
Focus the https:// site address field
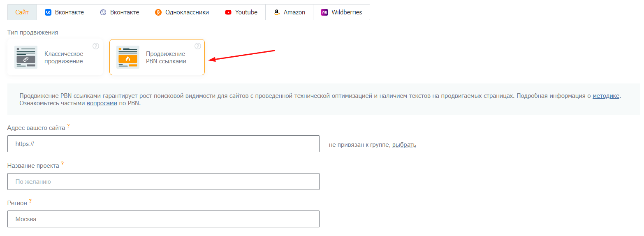(163, 144)
